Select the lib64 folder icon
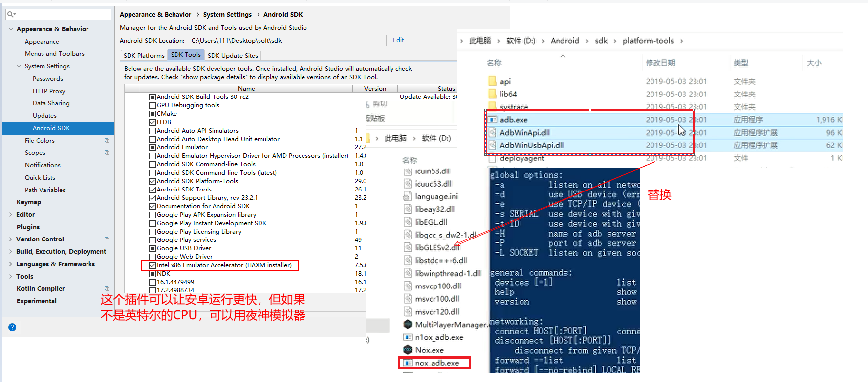 pyautogui.click(x=492, y=94)
